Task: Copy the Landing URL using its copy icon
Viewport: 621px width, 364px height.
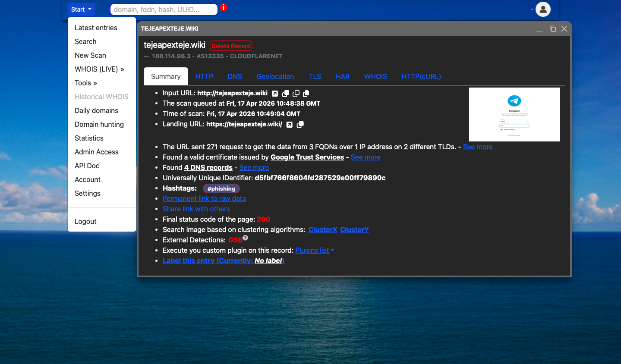Action: coord(300,125)
